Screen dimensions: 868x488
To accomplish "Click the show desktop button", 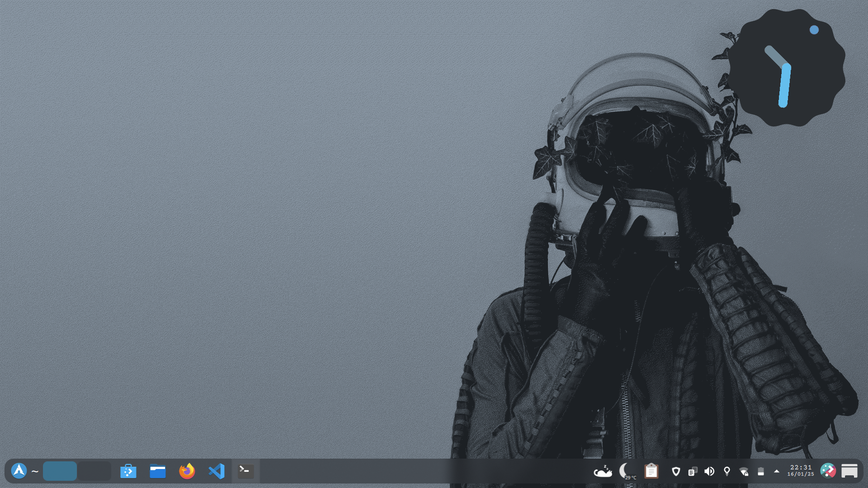I will (849, 471).
